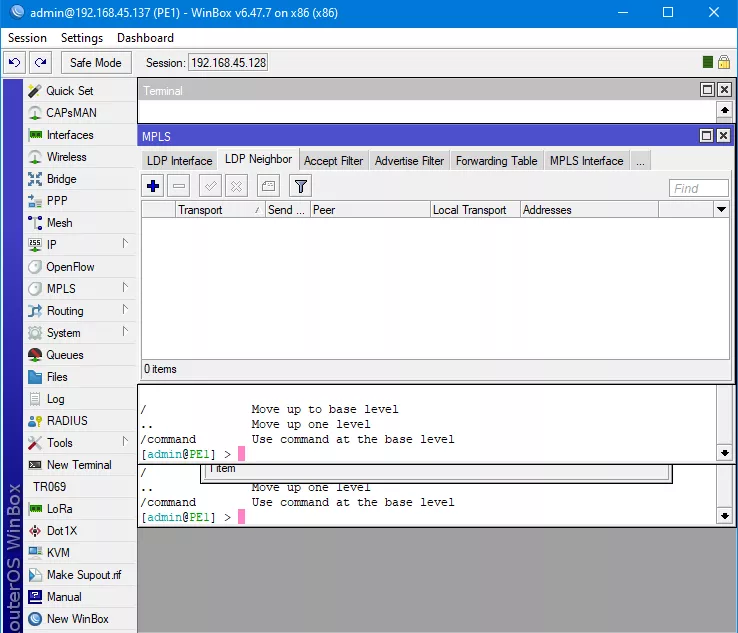Open the CAPsMAN menu

[79, 112]
